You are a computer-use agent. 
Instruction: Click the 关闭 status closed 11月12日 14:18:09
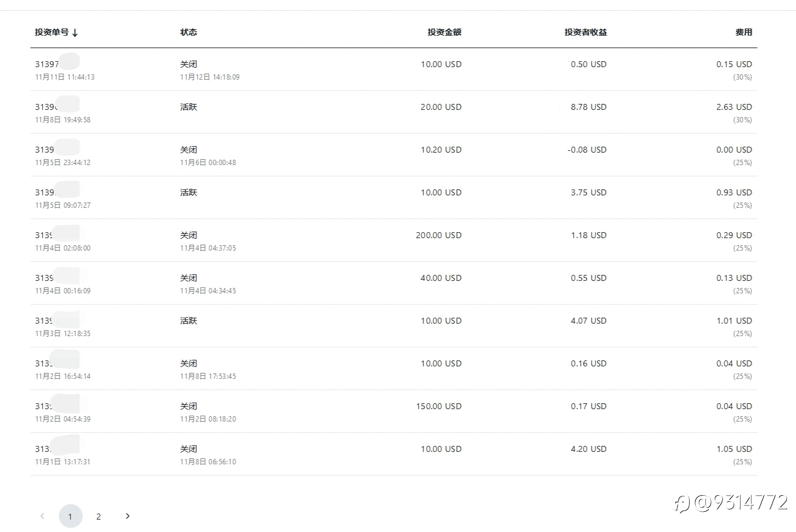[188, 64]
